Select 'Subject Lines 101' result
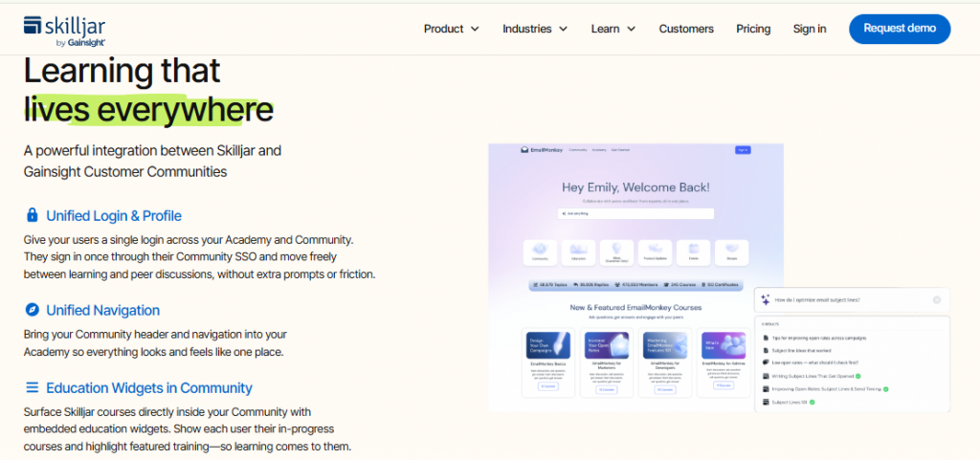 (x=790, y=402)
